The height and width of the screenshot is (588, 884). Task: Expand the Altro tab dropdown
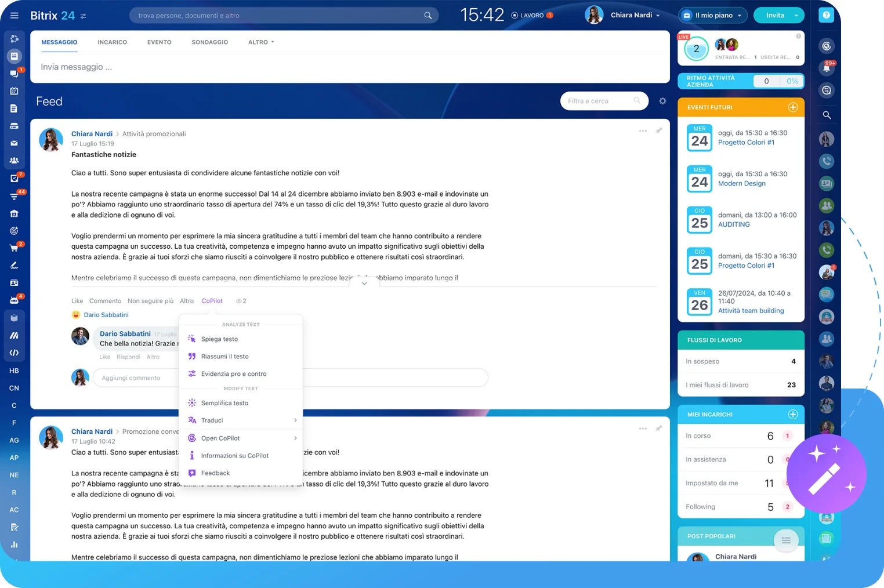coord(260,42)
